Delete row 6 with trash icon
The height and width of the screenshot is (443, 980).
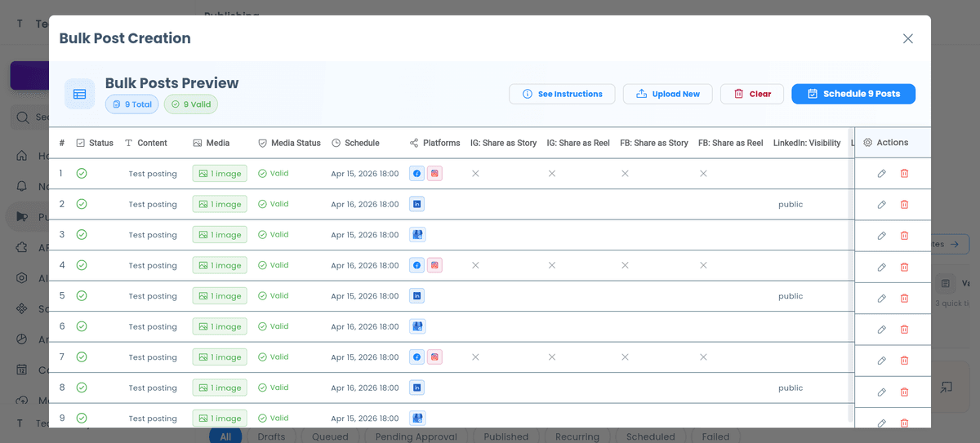pos(904,330)
